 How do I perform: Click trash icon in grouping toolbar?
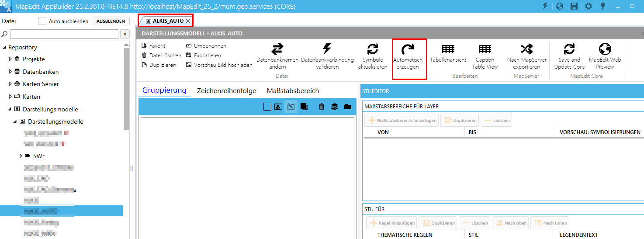click(322, 106)
